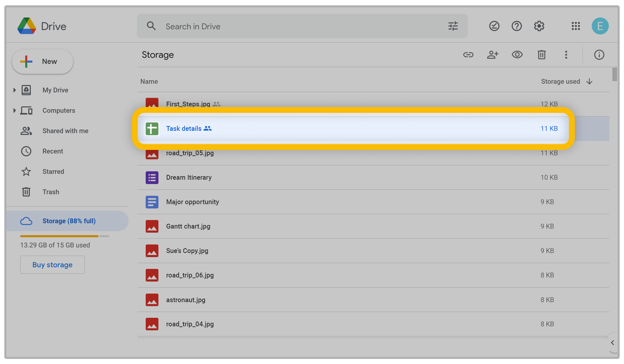The width and height of the screenshot is (624, 364).
Task: Click the Get link icon
Action: pos(468,55)
